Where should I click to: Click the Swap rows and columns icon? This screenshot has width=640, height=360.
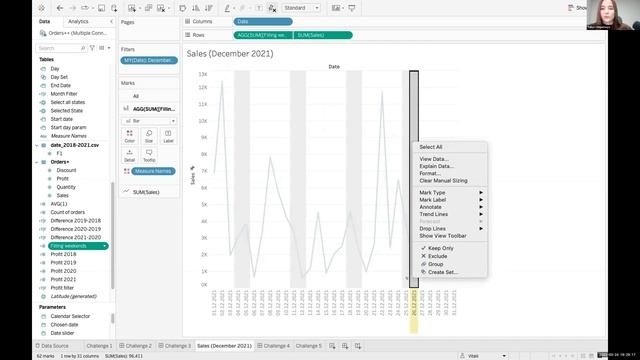coord(182,8)
